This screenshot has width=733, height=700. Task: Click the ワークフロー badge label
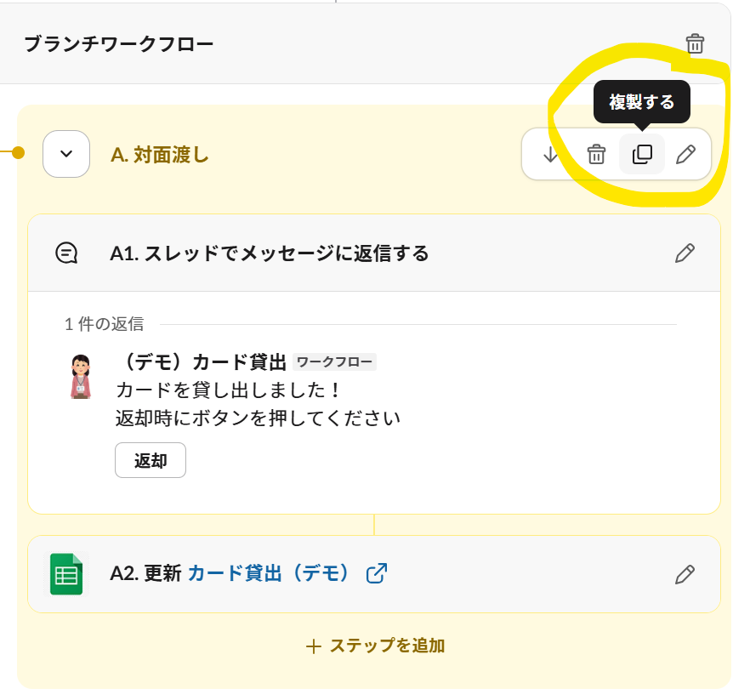click(335, 362)
